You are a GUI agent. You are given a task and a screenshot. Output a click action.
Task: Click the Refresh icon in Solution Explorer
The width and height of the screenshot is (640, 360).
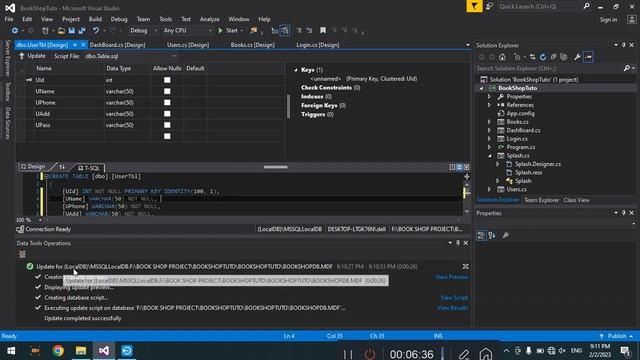543,57
